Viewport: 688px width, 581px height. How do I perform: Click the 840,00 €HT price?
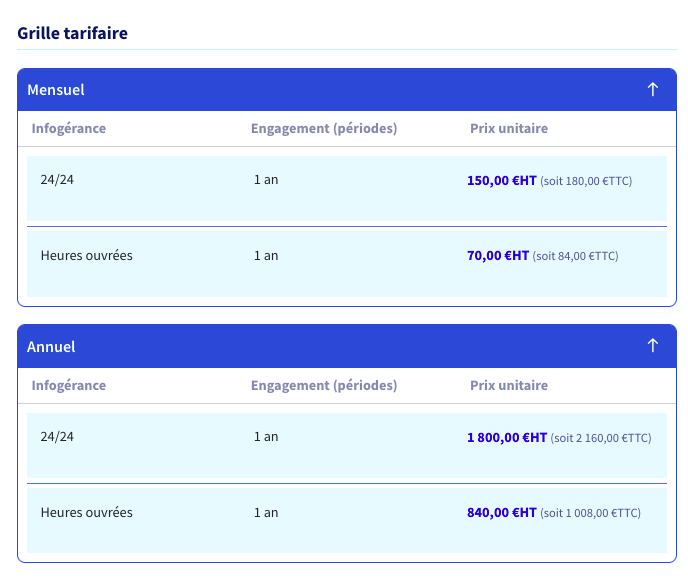pos(502,513)
